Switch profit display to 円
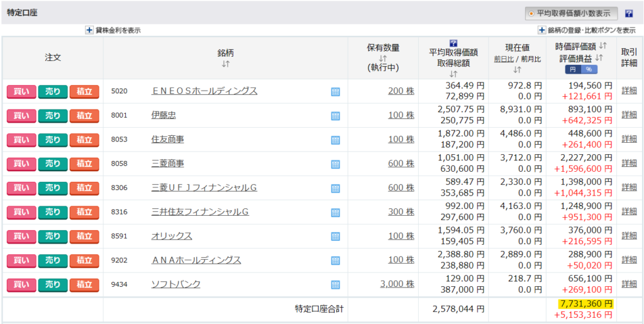Screen dimensions: 644x324 pos(572,69)
